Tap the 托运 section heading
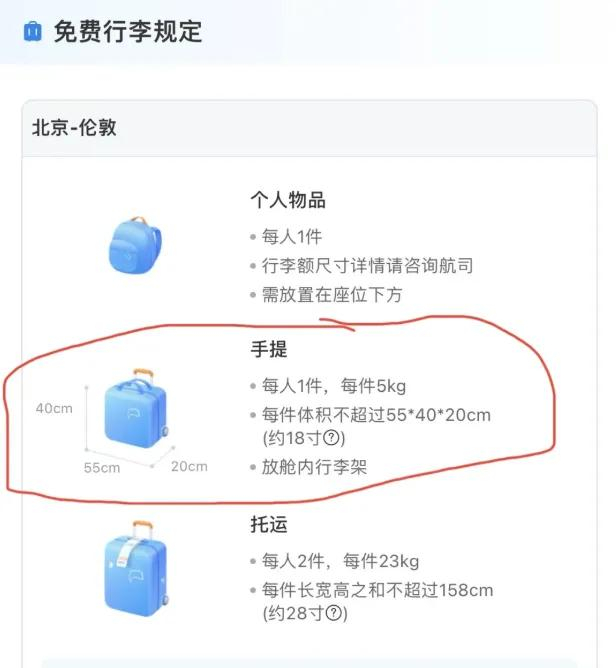 (269, 524)
